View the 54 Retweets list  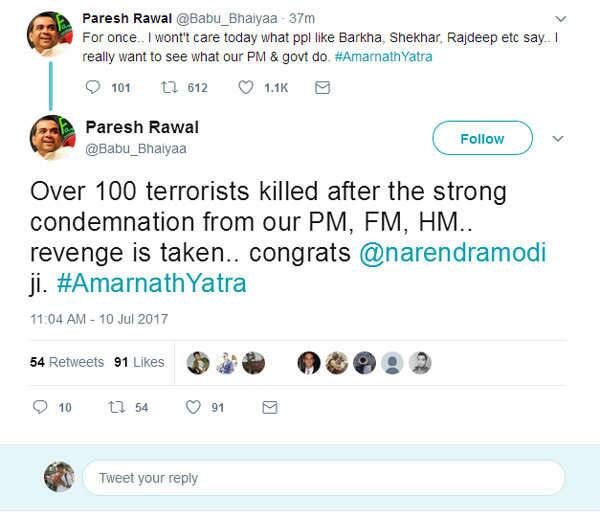coord(67,362)
